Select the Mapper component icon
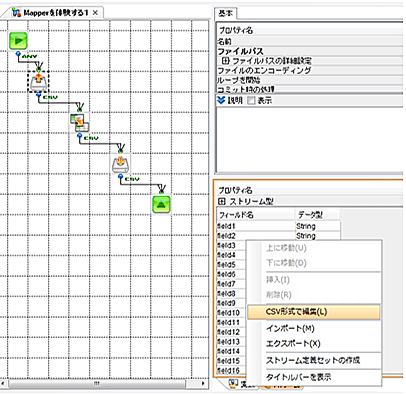The width and height of the screenshot is (406, 394). pos(79,122)
